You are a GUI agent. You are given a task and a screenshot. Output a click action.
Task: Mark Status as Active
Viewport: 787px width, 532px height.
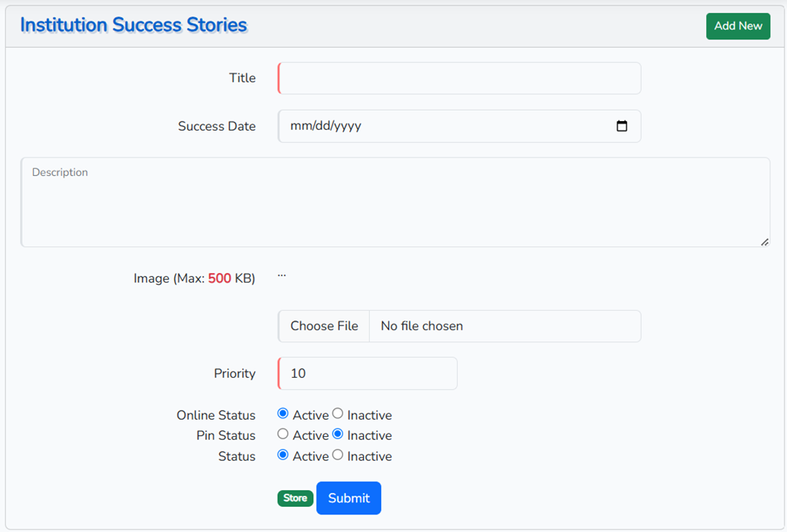coord(283,455)
